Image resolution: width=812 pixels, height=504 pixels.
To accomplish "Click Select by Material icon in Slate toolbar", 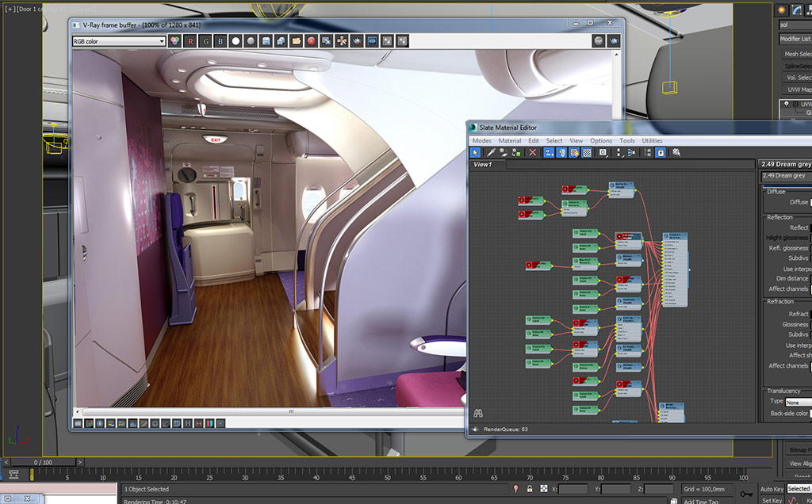I will (x=676, y=153).
